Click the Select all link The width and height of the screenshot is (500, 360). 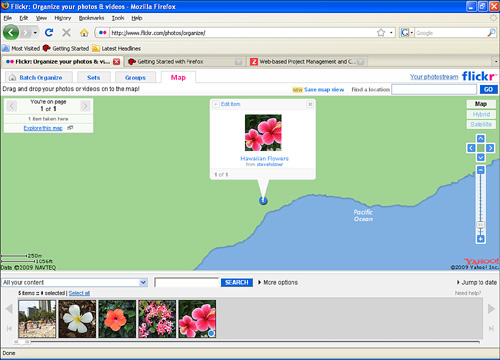click(79, 293)
